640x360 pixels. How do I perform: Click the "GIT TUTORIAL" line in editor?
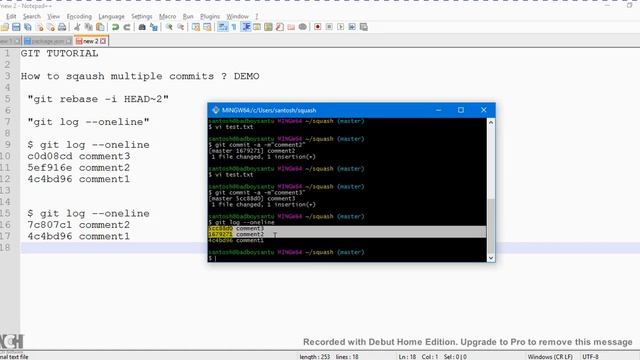tap(60, 53)
